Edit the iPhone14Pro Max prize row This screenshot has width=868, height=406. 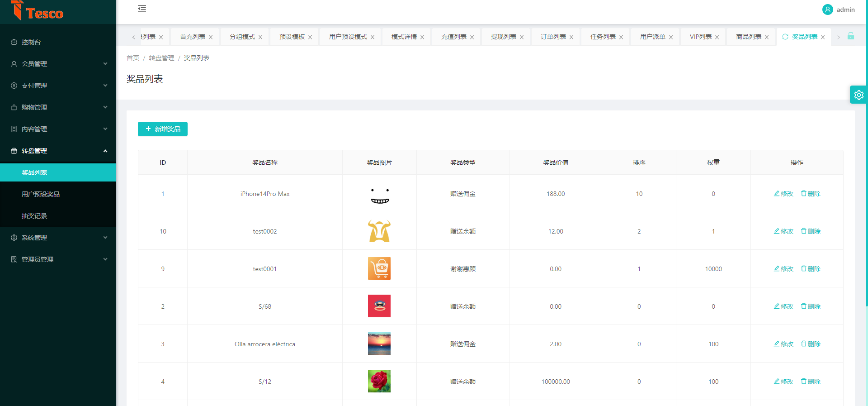(783, 194)
